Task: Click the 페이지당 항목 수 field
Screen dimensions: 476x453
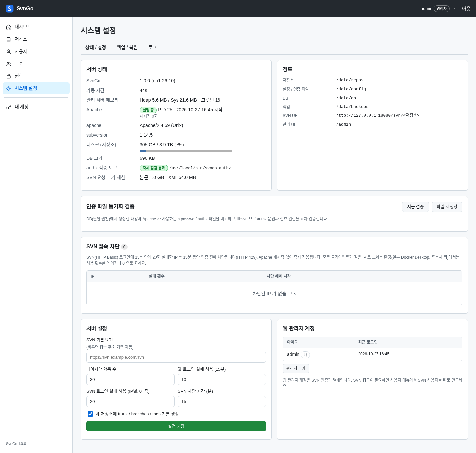Action: pyautogui.click(x=130, y=380)
